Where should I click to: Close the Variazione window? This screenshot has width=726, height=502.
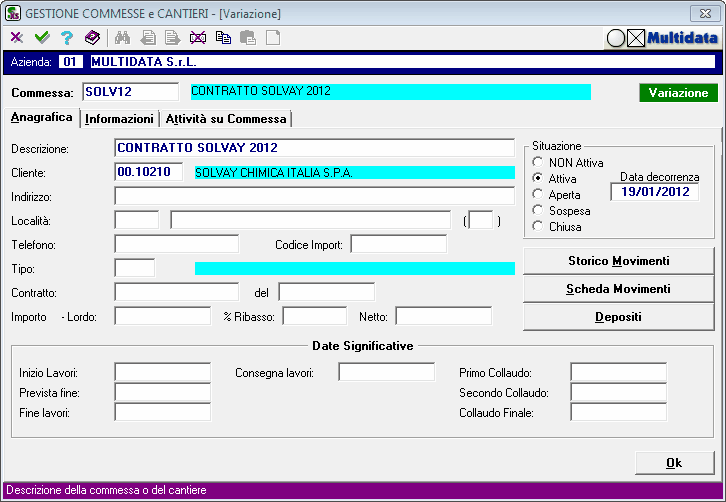click(705, 13)
